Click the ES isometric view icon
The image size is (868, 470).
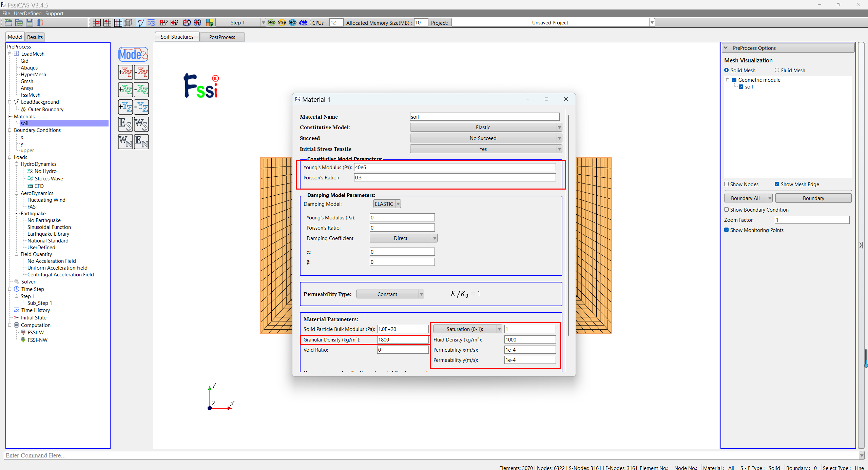pos(126,124)
